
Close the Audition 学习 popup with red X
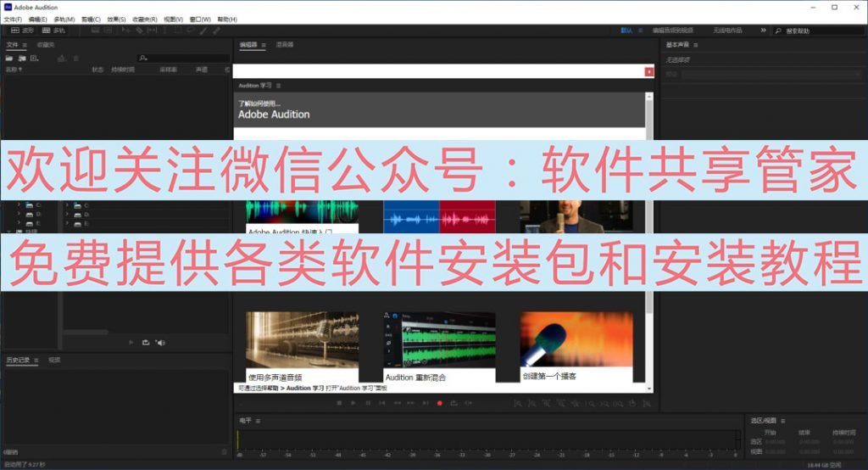[648, 72]
